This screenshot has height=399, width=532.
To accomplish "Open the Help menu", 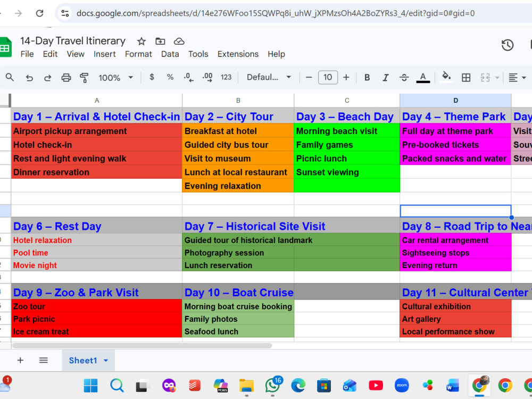I will pyautogui.click(x=276, y=54).
